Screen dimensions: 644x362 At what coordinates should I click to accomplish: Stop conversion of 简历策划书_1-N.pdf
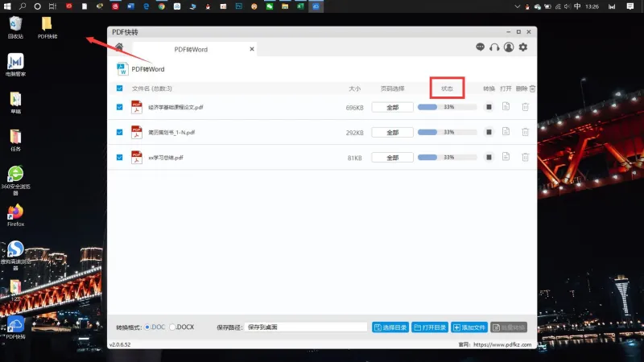coord(489,132)
